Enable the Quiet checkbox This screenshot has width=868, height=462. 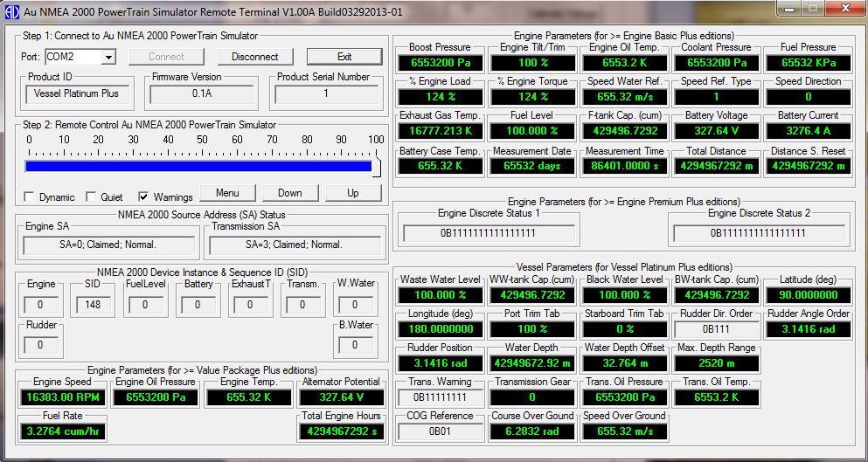(91, 197)
